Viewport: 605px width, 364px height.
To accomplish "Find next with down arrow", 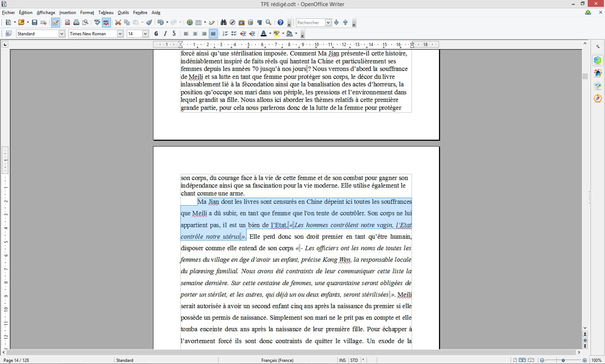I will tap(336, 23).
